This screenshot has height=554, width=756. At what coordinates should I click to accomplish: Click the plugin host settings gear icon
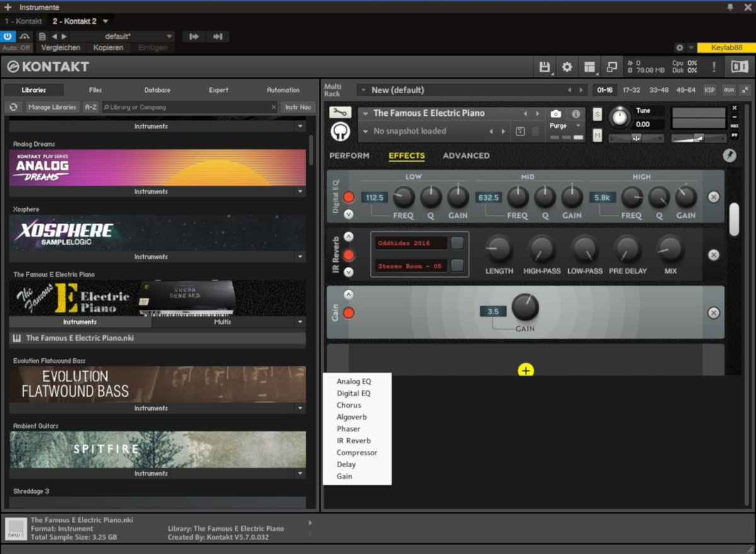pyautogui.click(x=679, y=48)
